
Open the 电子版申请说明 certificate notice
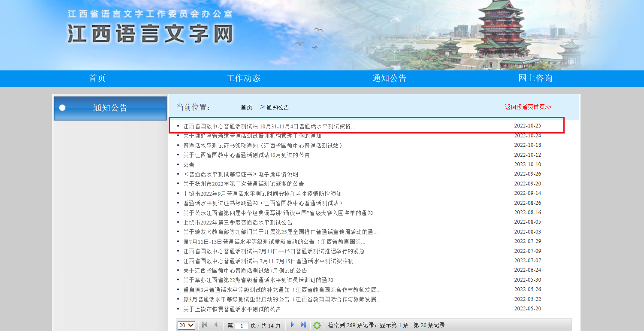point(241,174)
